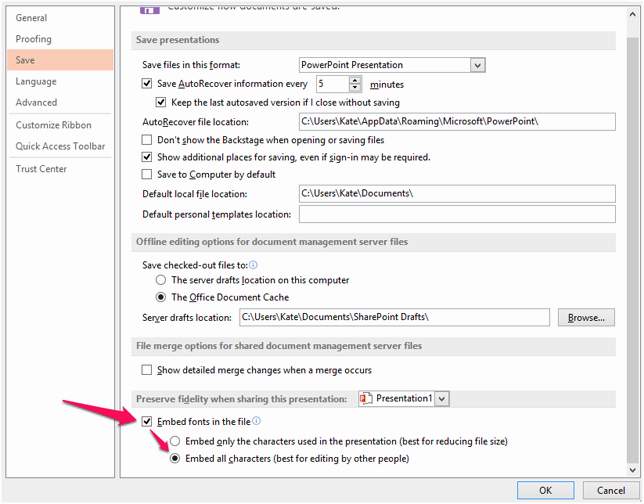Click Cancel to discard changes
644x504 pixels.
pos(611,490)
